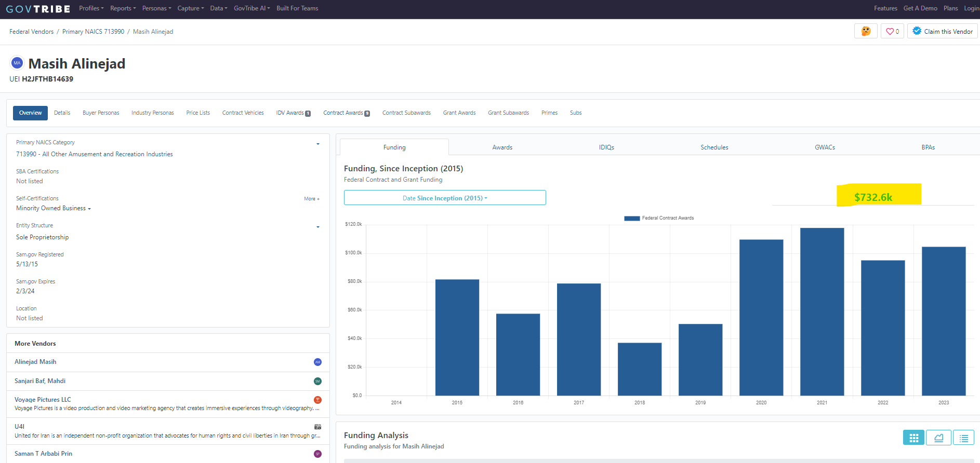Click the emoji feedback face icon
Viewport: 980px width, 463px height.
coord(866,31)
